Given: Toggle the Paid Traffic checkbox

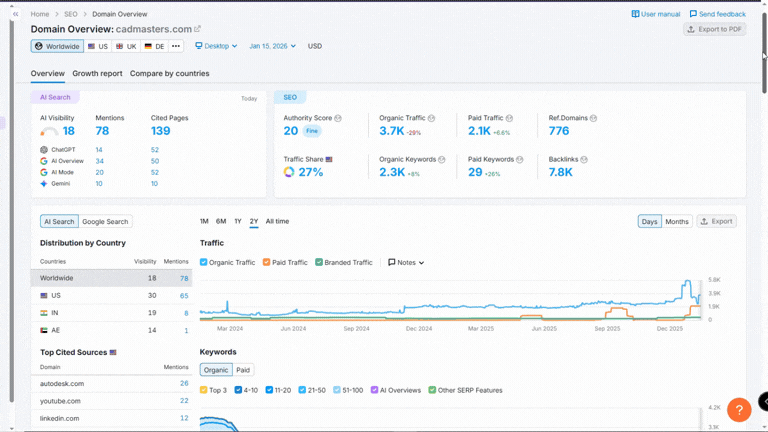Looking at the screenshot, I should point(267,262).
